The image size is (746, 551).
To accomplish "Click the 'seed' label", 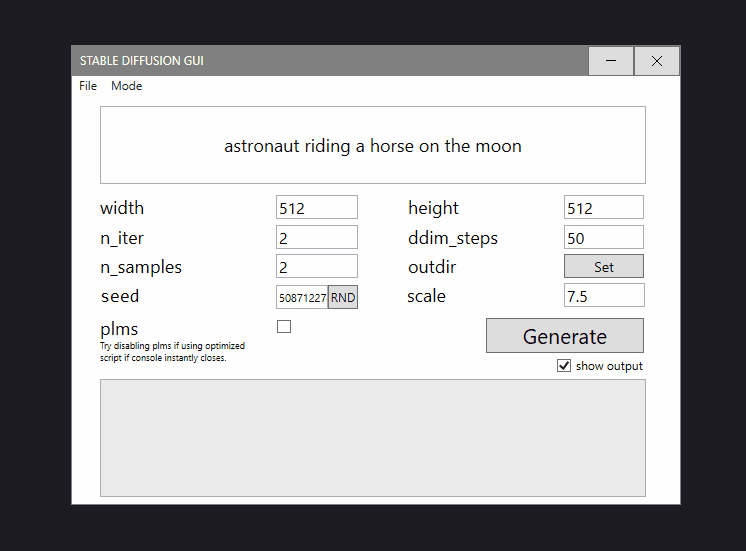I will click(120, 296).
